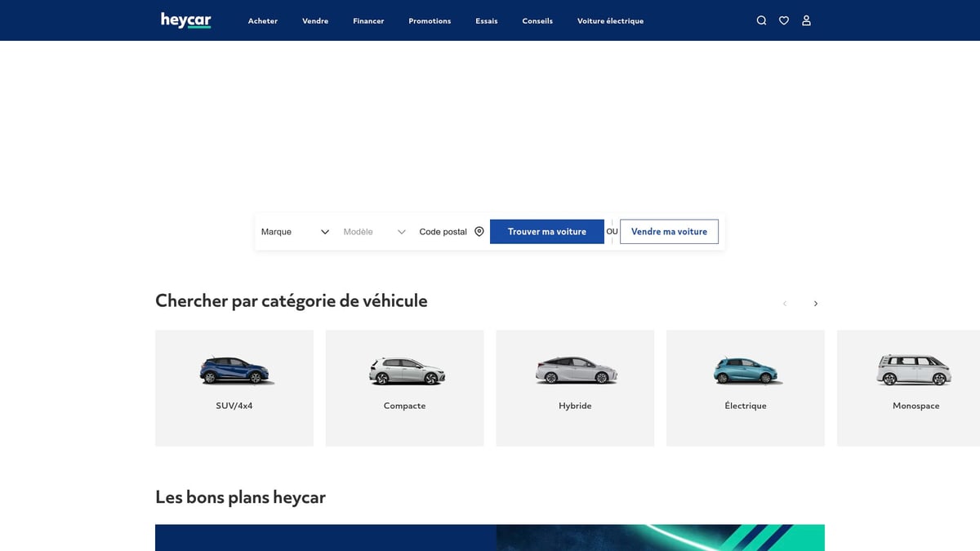Open the user account icon
Screen dimensions: 980x551
click(x=806, y=20)
